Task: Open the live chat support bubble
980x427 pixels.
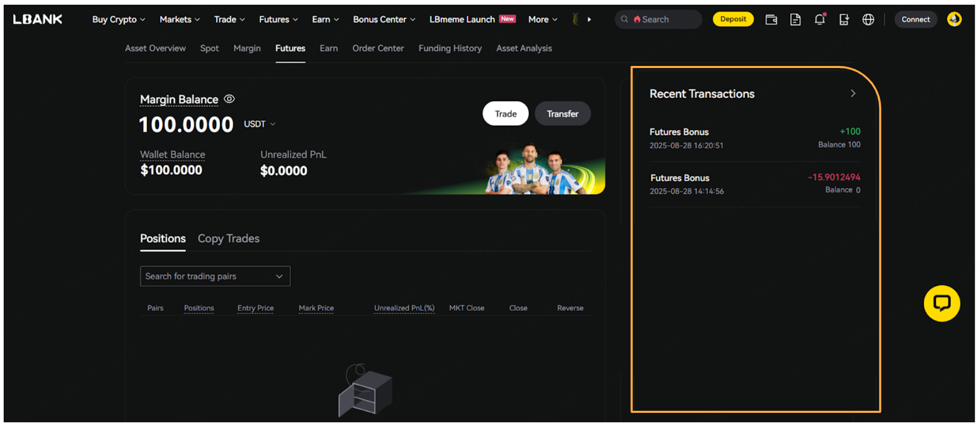Action: click(941, 304)
